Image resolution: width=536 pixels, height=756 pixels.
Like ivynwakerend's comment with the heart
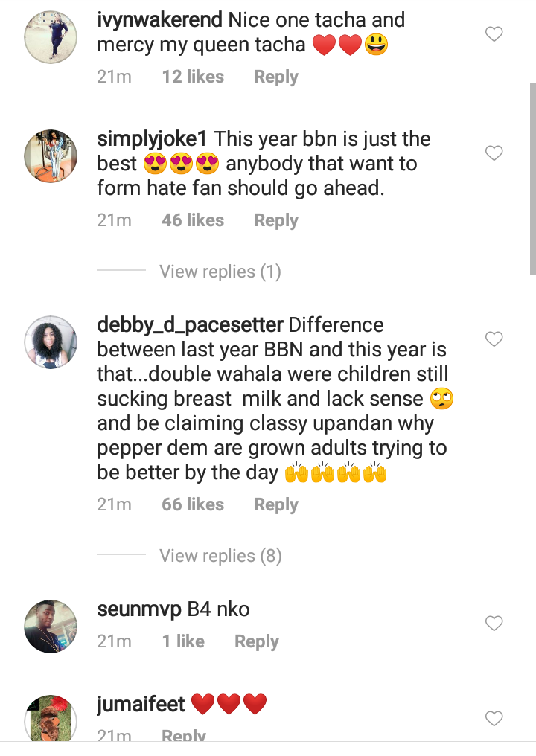tap(494, 34)
